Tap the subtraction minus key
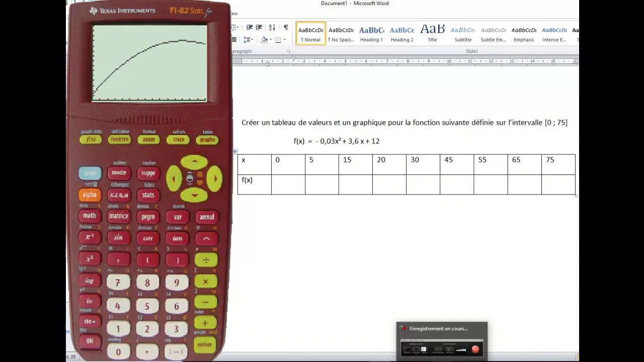The width and height of the screenshot is (644, 362). click(x=205, y=302)
